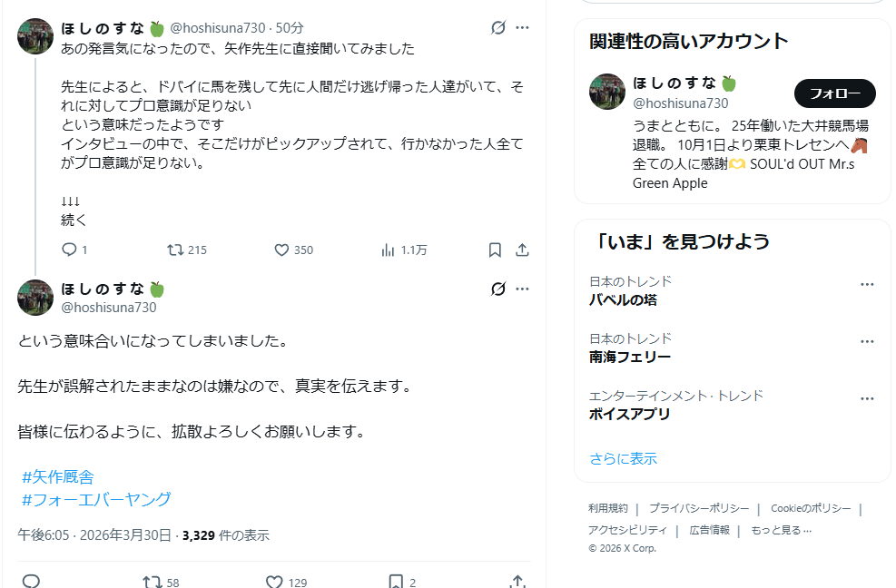896x588 pixels.
Task: Retweet the first tweet with 215 reposts
Action: pyautogui.click(x=176, y=250)
